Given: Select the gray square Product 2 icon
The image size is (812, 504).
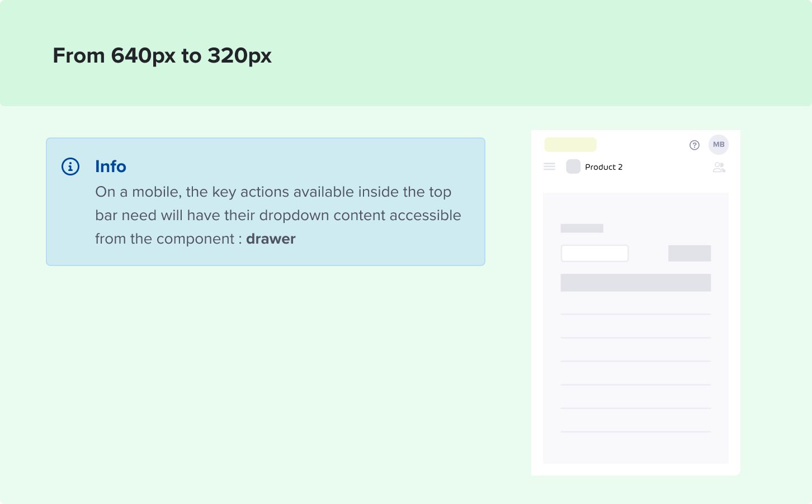Looking at the screenshot, I should (x=573, y=167).
